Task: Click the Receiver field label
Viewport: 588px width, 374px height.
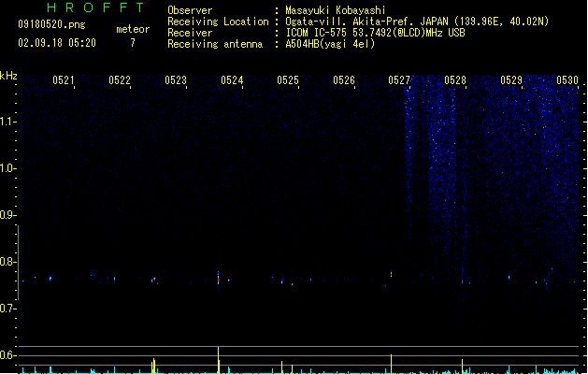Action: tap(190, 33)
